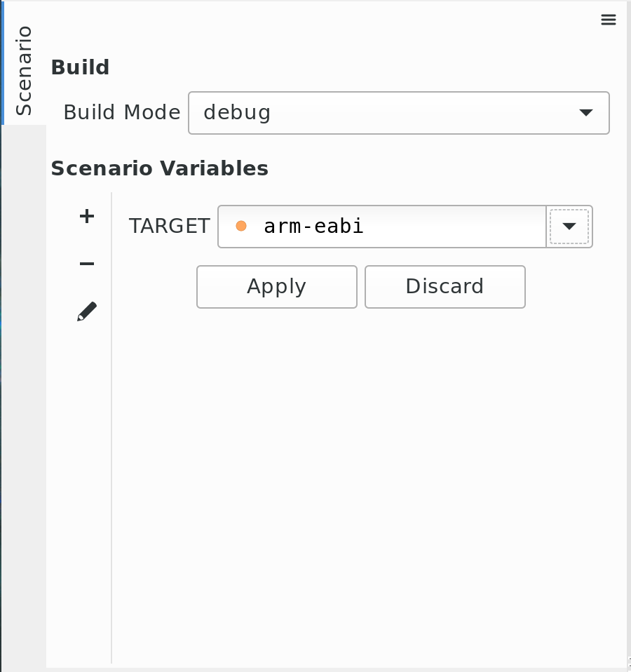Open the Build Mode combo box showing debug
Screen dimensions: 631x672
point(399,113)
